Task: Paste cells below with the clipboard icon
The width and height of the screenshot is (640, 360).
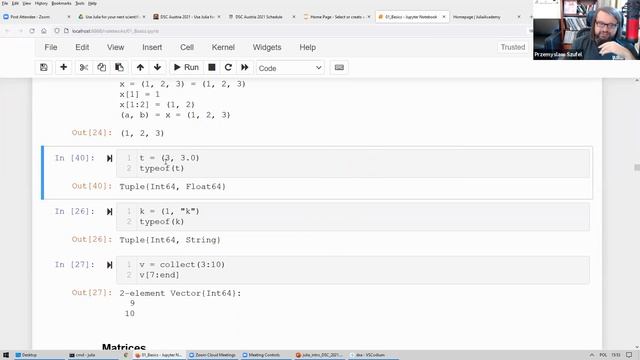Action: point(119,67)
